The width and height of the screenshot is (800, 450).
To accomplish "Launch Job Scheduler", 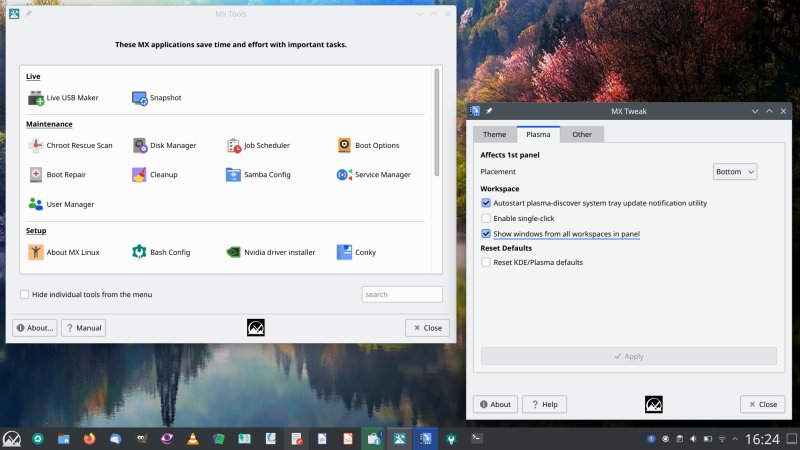I will [258, 145].
